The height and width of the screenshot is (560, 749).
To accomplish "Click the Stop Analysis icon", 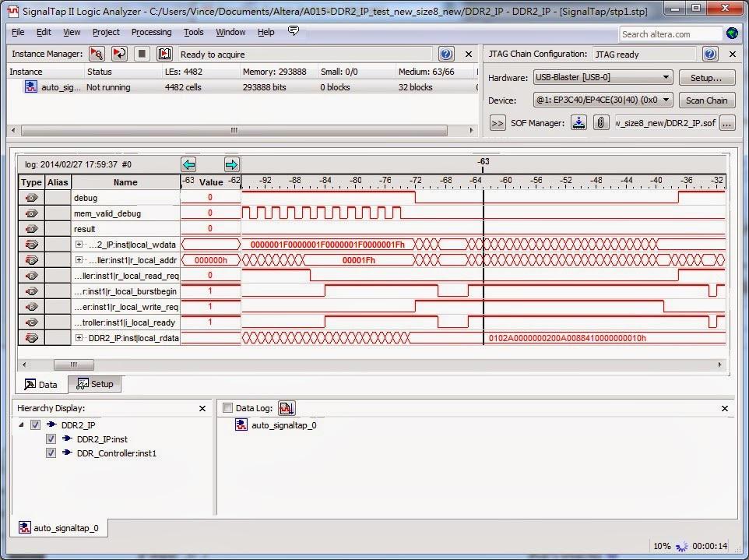I will click(x=142, y=54).
